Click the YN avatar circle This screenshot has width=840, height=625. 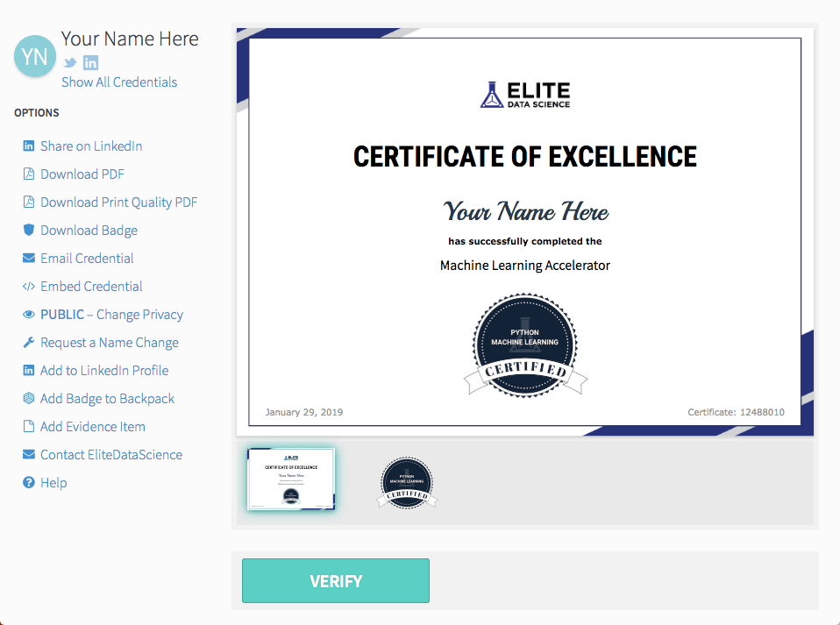coord(35,56)
